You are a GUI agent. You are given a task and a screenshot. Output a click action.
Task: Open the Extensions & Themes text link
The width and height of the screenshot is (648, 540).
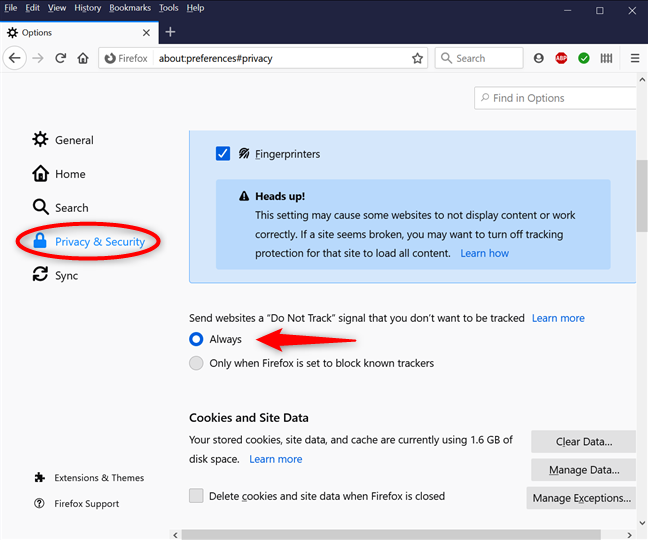click(99, 478)
